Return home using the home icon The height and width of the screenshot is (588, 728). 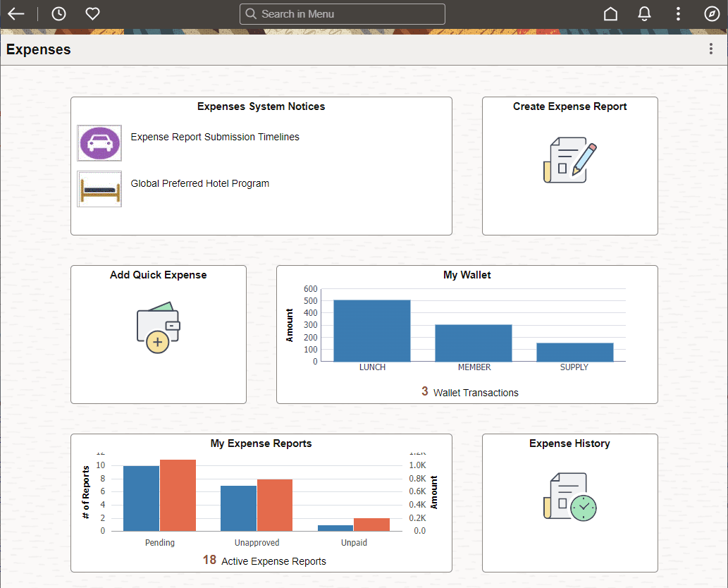coord(610,13)
